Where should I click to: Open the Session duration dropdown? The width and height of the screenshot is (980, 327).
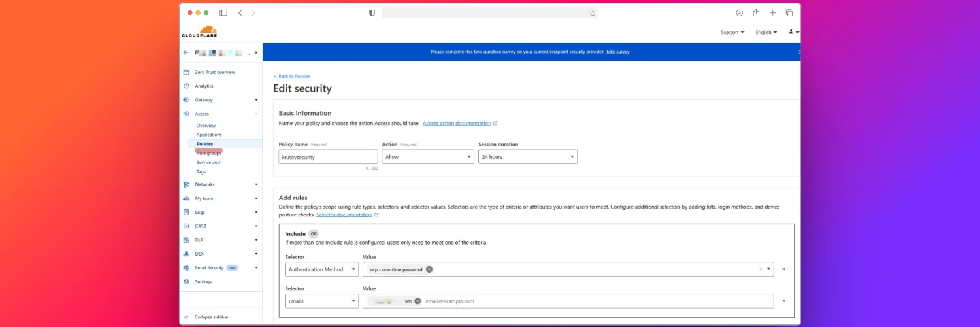pos(527,157)
